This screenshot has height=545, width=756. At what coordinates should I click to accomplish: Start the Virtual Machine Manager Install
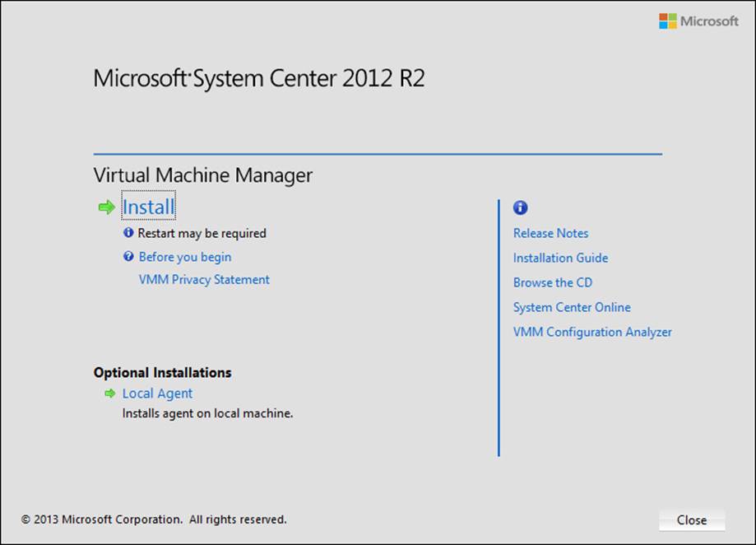point(149,207)
